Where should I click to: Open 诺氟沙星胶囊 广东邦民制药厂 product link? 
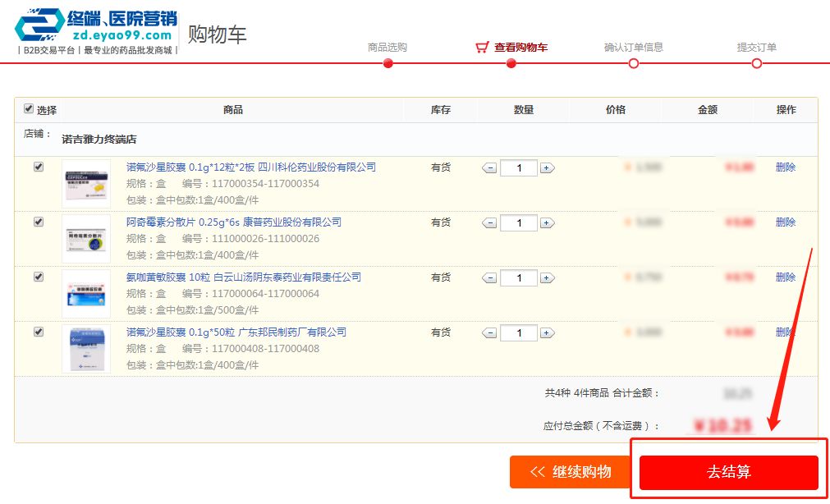click(236, 332)
